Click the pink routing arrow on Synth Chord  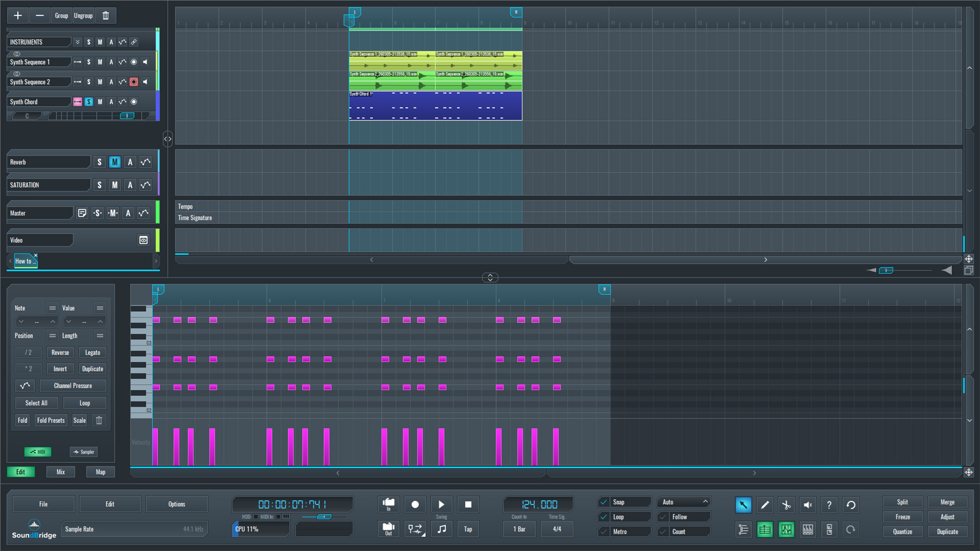click(78, 102)
